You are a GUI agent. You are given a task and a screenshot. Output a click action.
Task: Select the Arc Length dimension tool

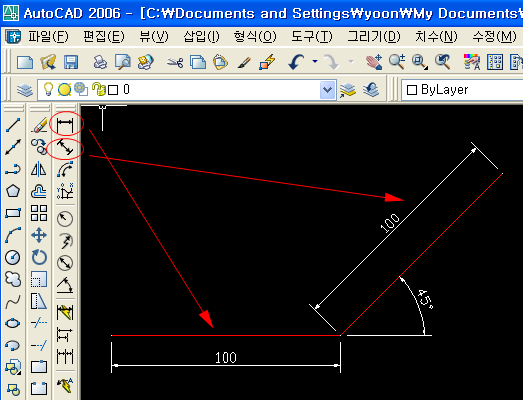[65, 169]
